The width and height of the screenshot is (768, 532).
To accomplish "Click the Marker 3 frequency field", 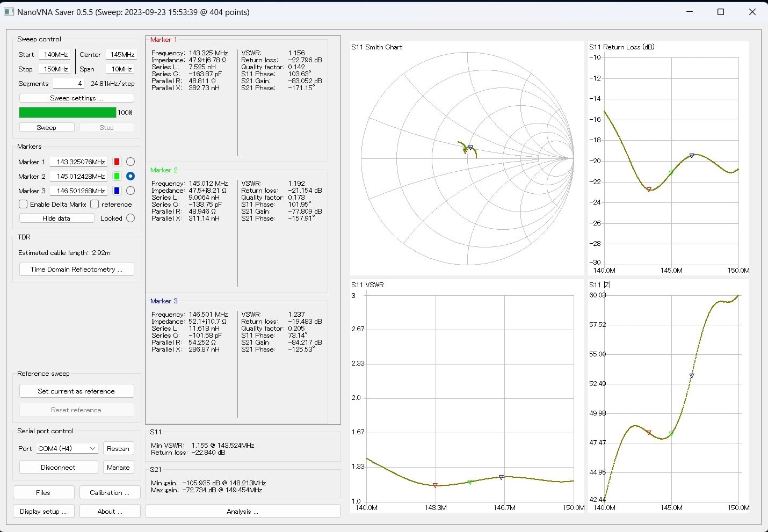I will 78,191.
